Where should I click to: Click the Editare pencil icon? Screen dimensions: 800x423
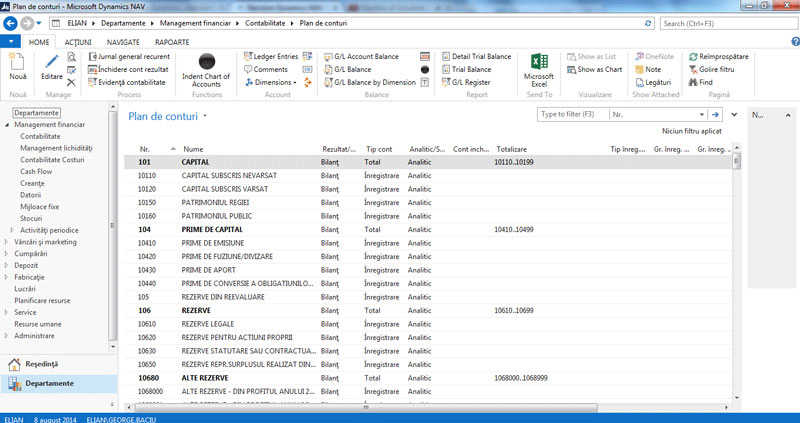[52, 62]
